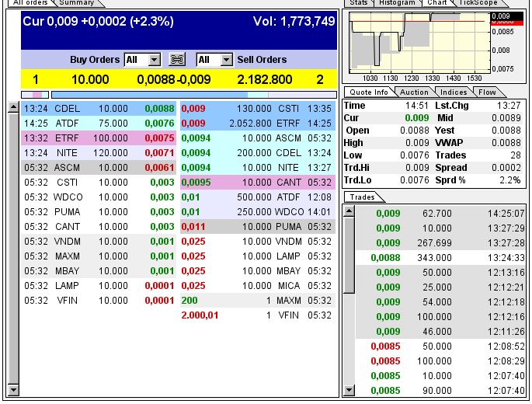Click the link icon between order filters
Viewport: 532px width, 404px height.
point(177,60)
